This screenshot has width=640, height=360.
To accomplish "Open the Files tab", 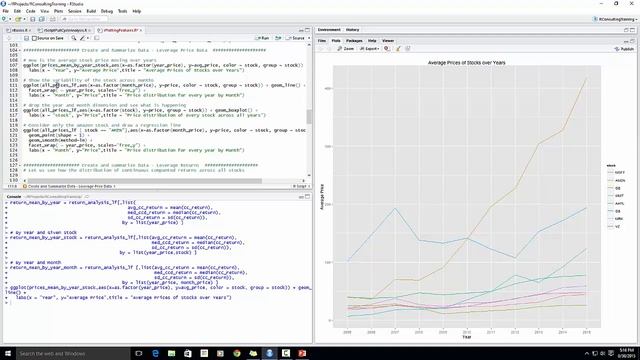I will tap(322, 41).
